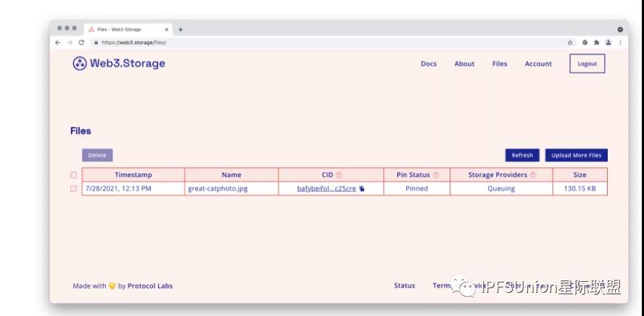Click the great-catphoto.jpg file name

pyautogui.click(x=218, y=188)
